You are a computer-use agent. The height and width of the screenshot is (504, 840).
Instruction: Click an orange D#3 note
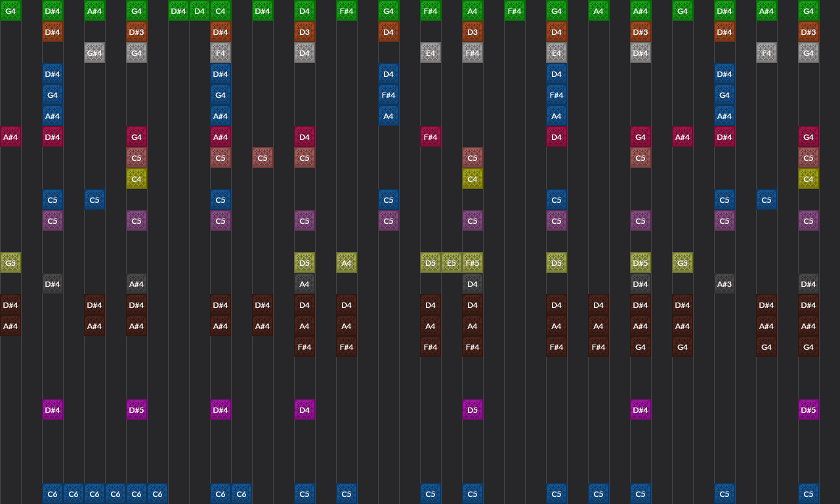pos(136,31)
